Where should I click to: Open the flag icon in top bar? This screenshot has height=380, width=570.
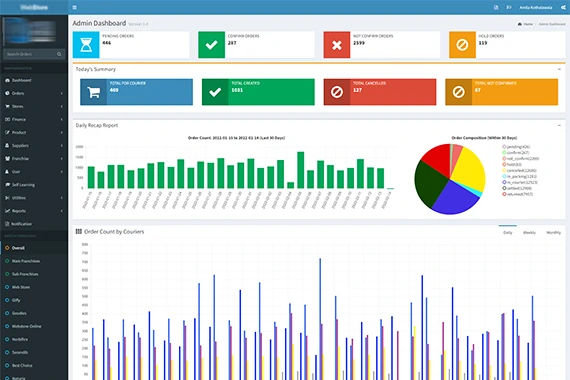(509, 7)
